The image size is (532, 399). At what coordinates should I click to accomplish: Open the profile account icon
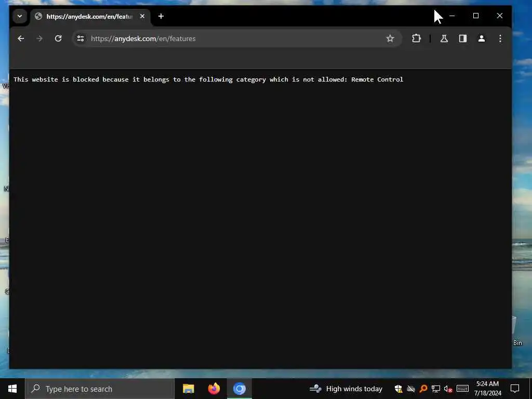coord(482,38)
